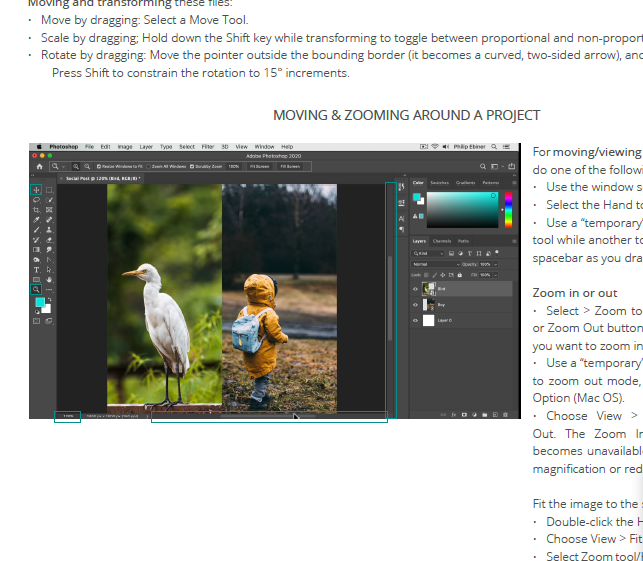
Task: Open the File menu
Action: click(89, 147)
